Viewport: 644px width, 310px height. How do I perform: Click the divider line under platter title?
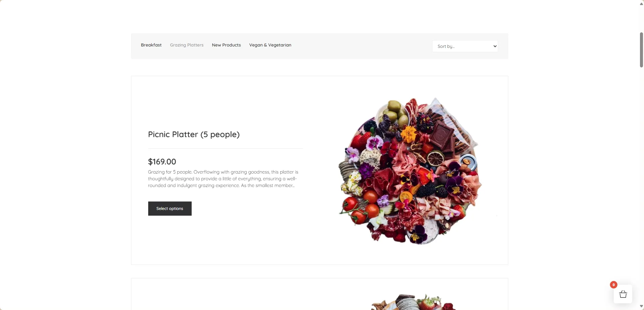coord(225,148)
